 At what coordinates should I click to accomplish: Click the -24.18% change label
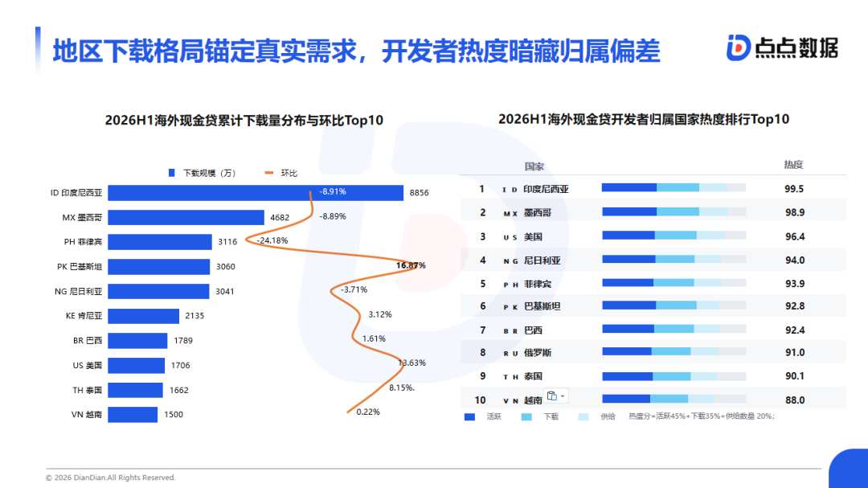coord(272,240)
